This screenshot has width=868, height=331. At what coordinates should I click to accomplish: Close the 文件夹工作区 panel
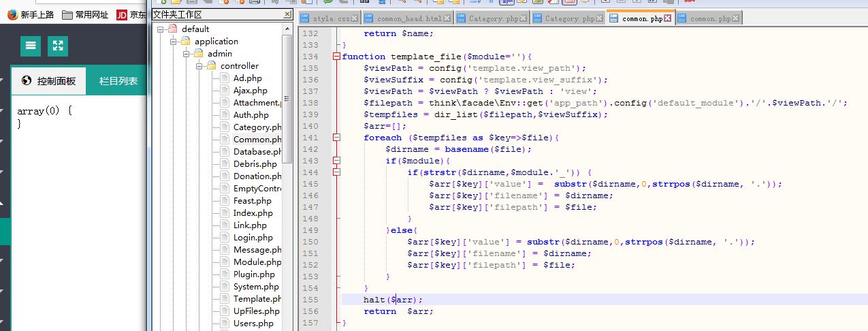click(x=287, y=14)
